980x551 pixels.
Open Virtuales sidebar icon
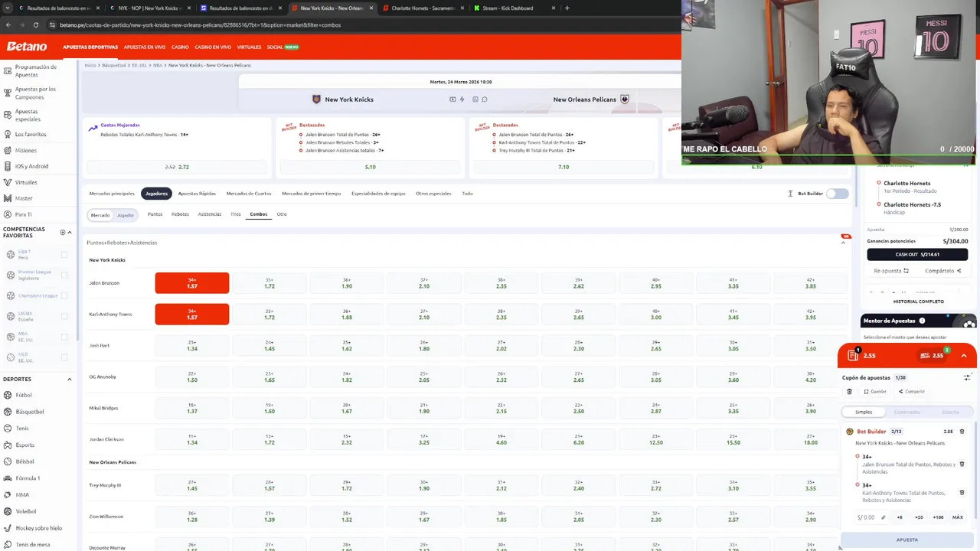(7, 182)
